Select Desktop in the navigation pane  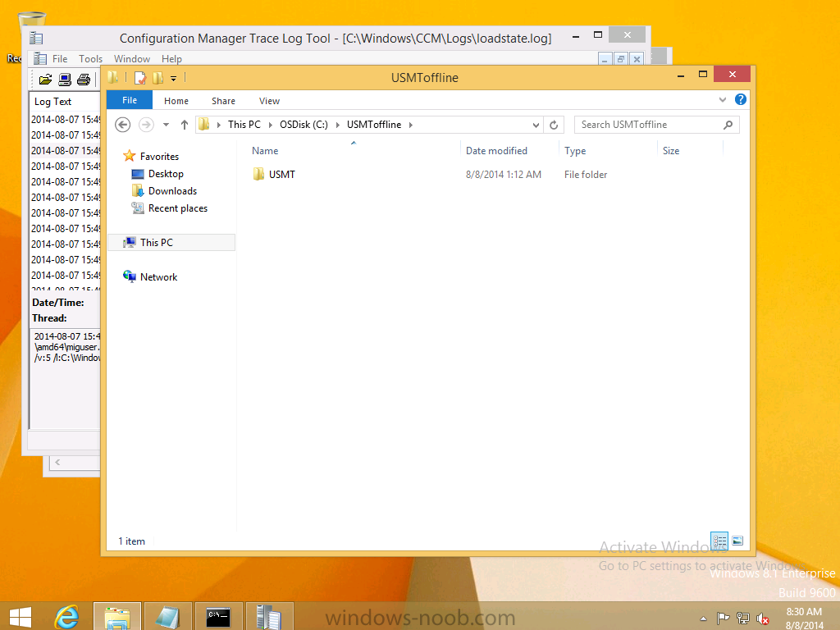(x=166, y=174)
